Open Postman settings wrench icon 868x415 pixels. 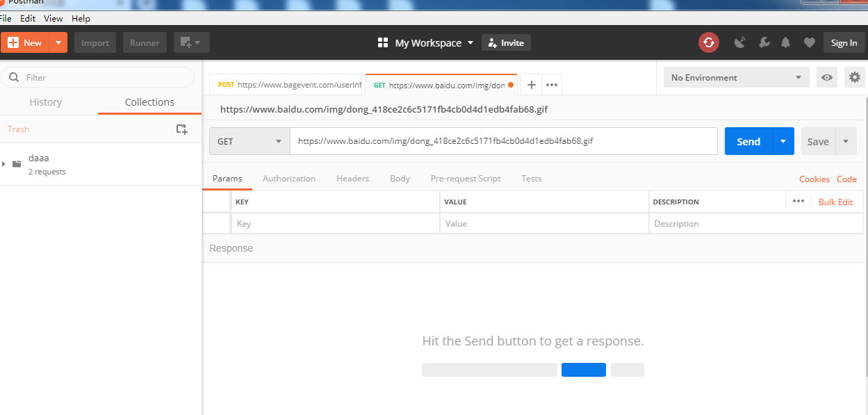pyautogui.click(x=764, y=42)
